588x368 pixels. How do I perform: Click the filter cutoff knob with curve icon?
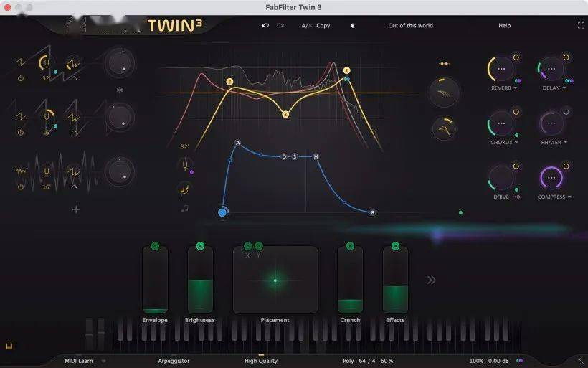[x=444, y=93]
